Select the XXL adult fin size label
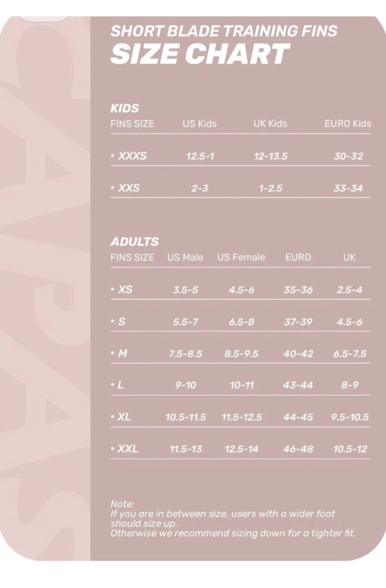Image resolution: width=386 pixels, height=588 pixels. (128, 449)
